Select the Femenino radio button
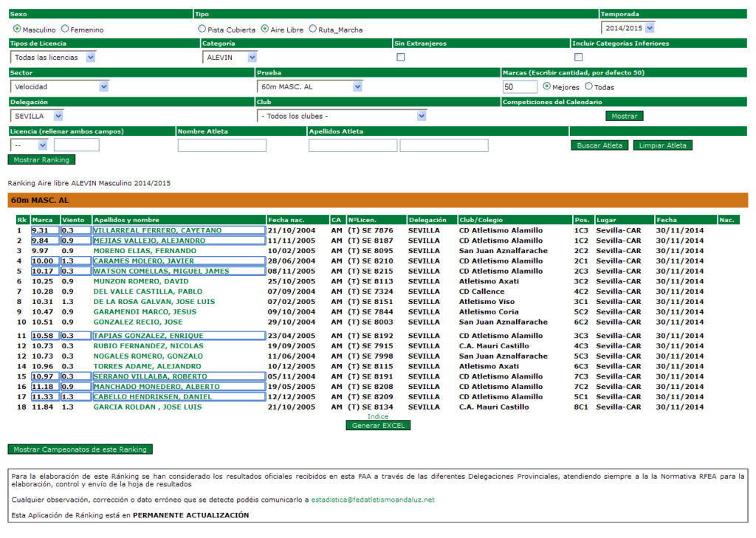 [x=65, y=30]
